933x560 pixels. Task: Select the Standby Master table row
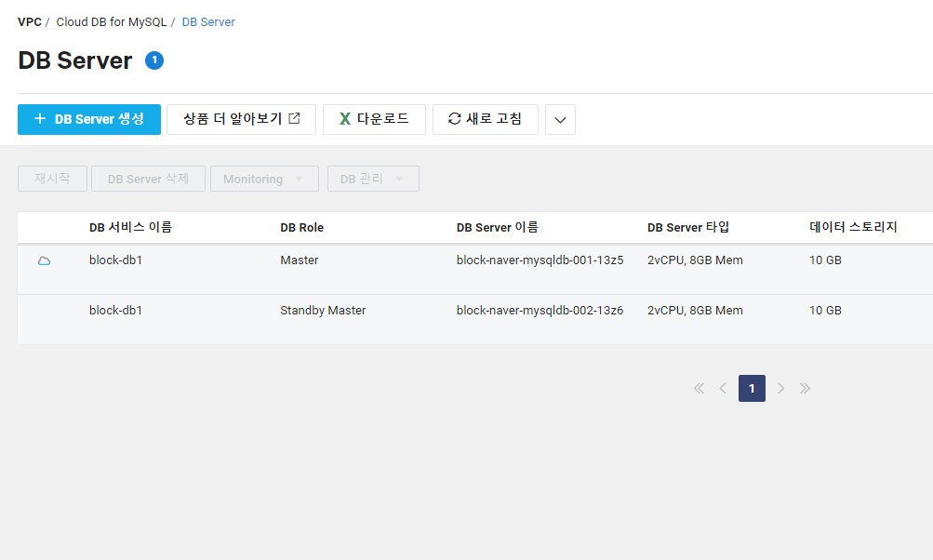(372, 310)
